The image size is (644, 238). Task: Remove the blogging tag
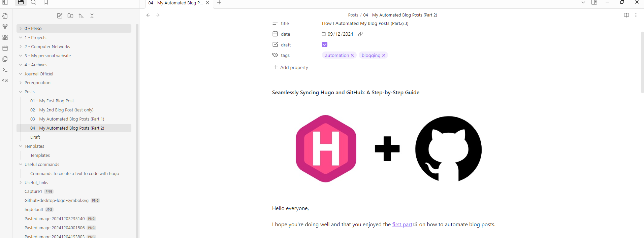tap(384, 55)
